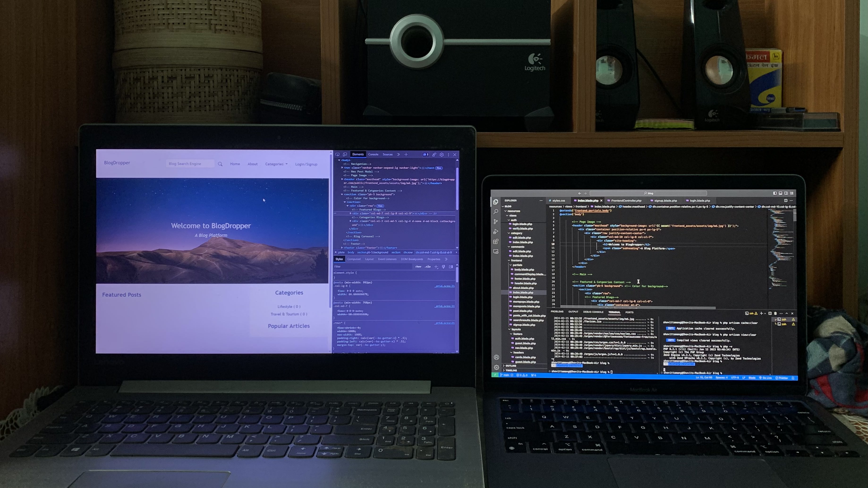Open the Accounts icon in VS Code activity bar
Screen dimensions: 868x488
(x=496, y=357)
